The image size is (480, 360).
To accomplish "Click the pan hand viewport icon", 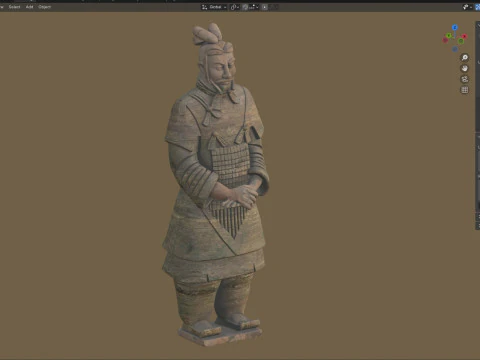I will point(465,68).
